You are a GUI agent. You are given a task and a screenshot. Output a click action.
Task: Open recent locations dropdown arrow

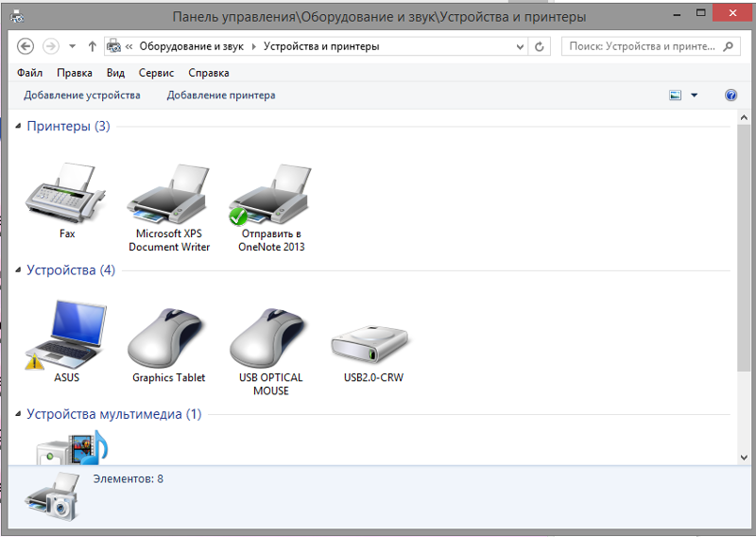(x=73, y=46)
